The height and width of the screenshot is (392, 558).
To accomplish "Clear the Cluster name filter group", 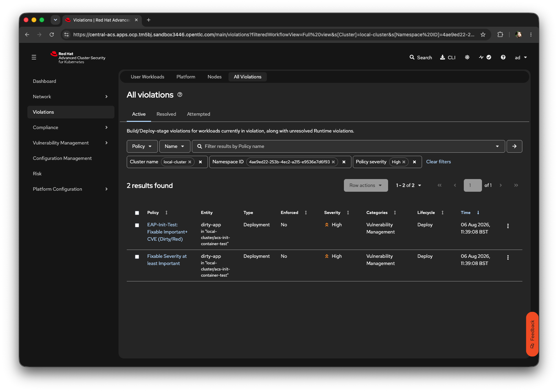I will point(200,162).
